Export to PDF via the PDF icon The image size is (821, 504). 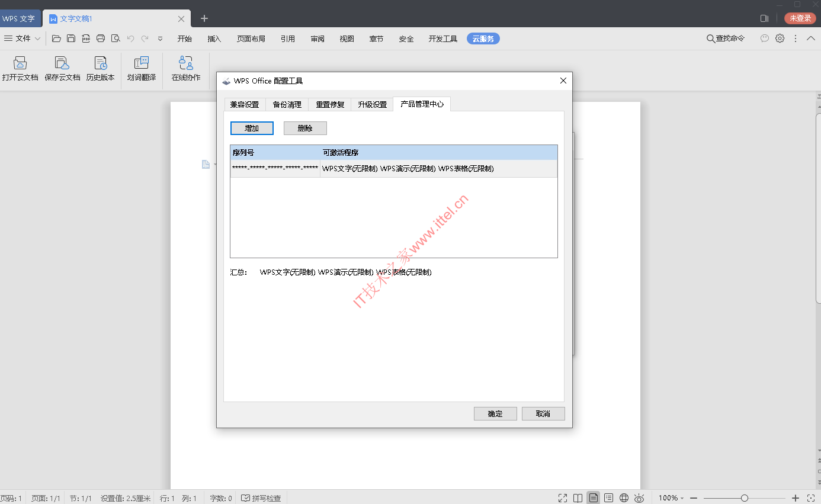pos(86,38)
